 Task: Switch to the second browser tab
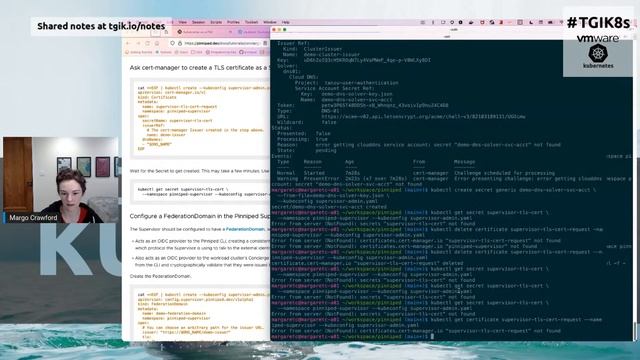pyautogui.click(x=253, y=32)
